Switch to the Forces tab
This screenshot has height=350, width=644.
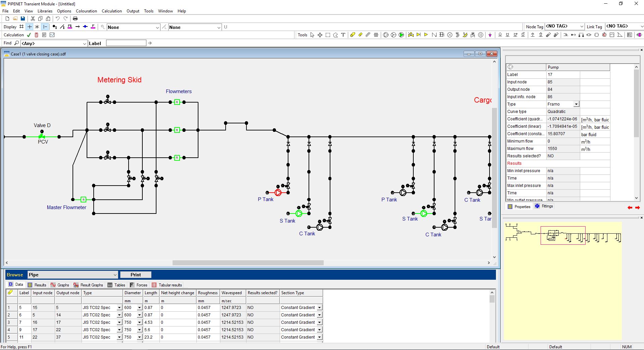(x=139, y=285)
